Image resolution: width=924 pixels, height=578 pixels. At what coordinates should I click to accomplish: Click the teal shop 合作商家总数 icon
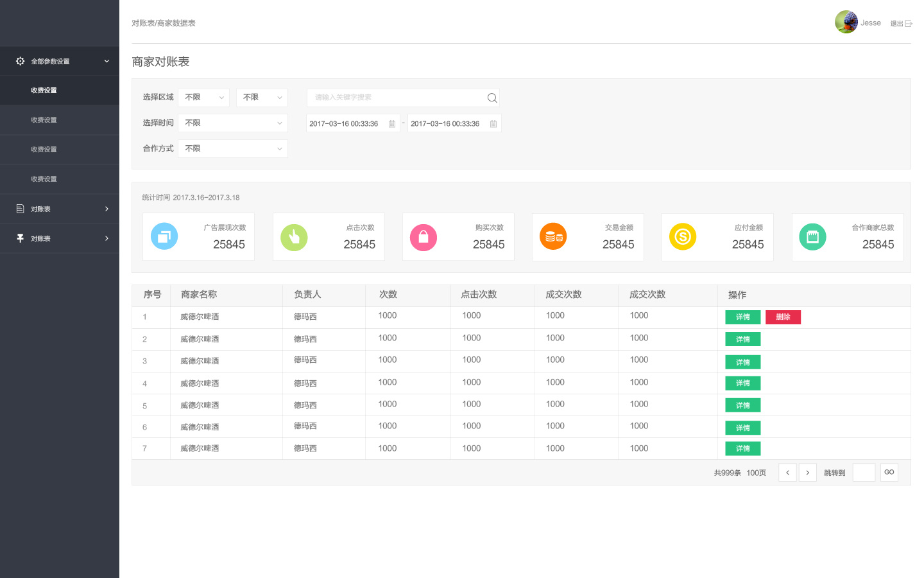point(812,237)
